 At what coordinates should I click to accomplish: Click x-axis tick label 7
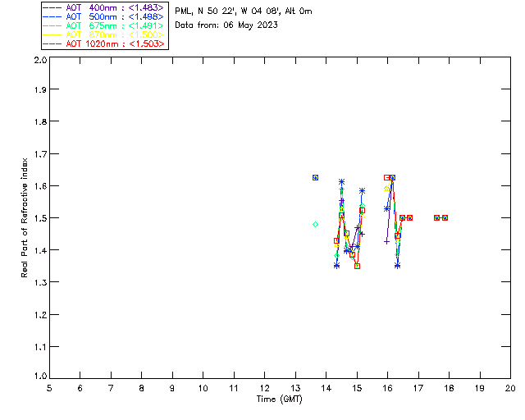click(x=111, y=388)
